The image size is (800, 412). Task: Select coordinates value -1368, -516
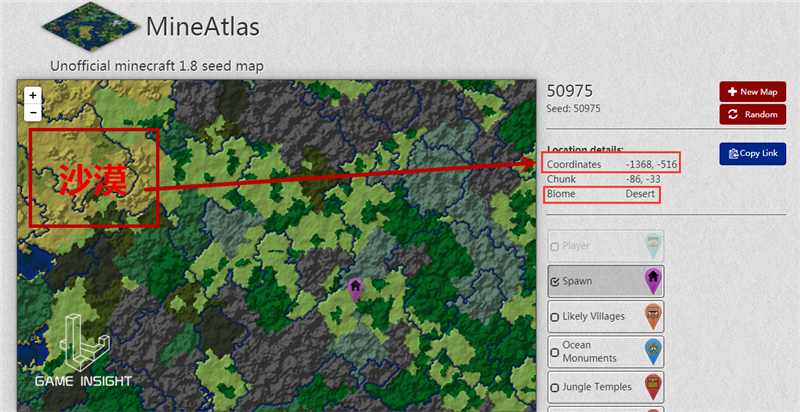tap(651, 165)
